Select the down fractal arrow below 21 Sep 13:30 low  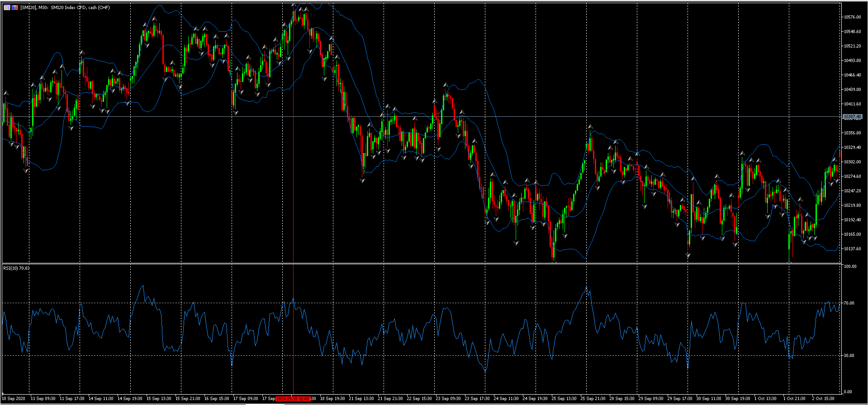[362, 181]
